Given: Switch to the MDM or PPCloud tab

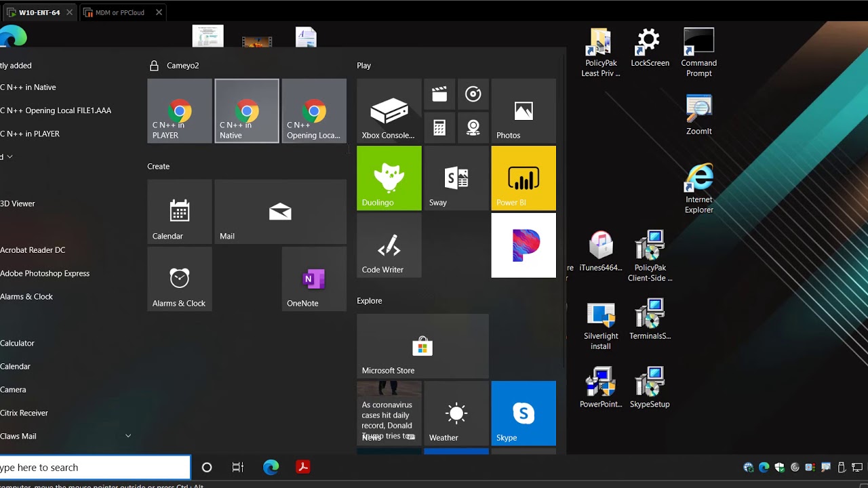Looking at the screenshot, I should tap(120, 12).
